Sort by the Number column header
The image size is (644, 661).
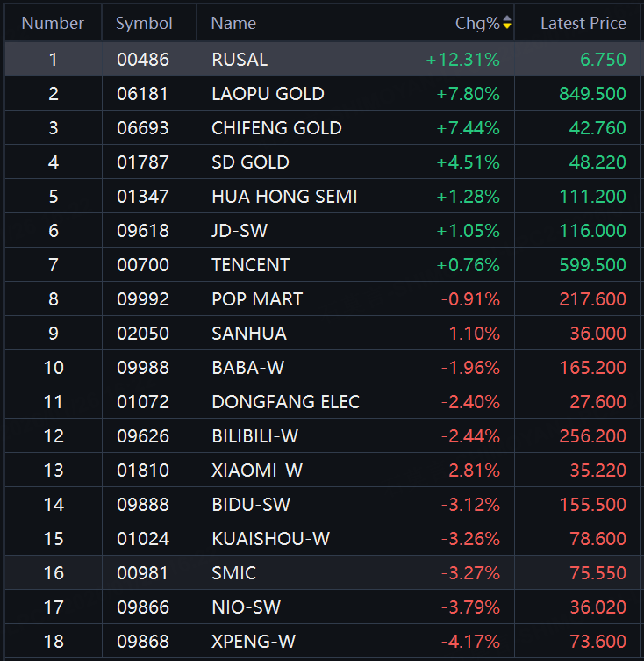click(53, 23)
